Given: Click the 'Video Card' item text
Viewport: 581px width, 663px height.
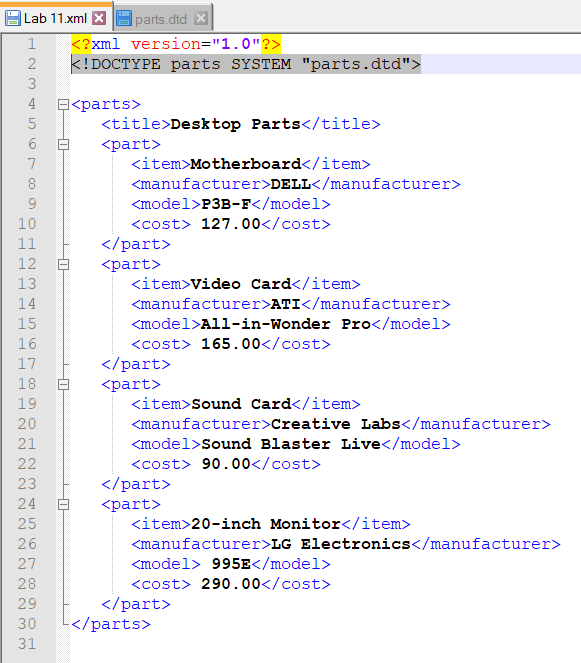Looking at the screenshot, I should click(241, 284).
